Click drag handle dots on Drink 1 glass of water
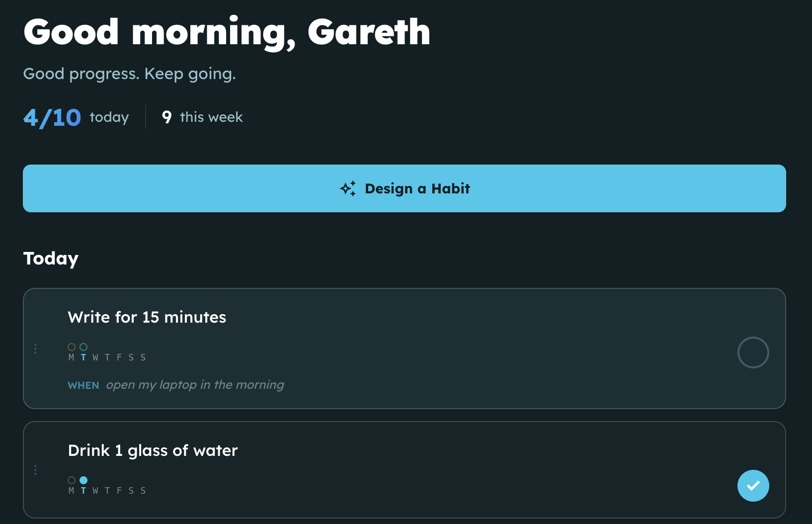This screenshot has height=524, width=812. point(35,470)
